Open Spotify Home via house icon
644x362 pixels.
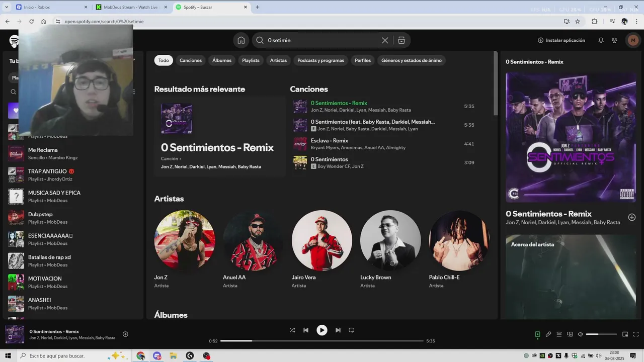point(241,40)
